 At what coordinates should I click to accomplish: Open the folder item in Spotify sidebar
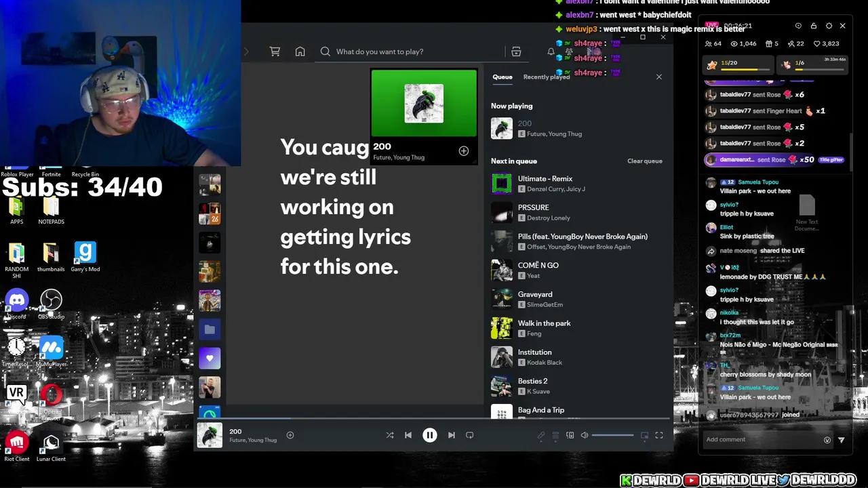pyautogui.click(x=210, y=329)
